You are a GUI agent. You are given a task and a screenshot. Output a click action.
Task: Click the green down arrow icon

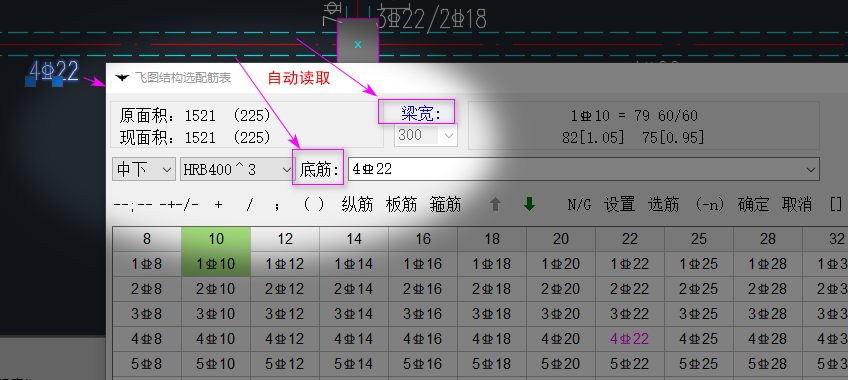click(x=529, y=204)
